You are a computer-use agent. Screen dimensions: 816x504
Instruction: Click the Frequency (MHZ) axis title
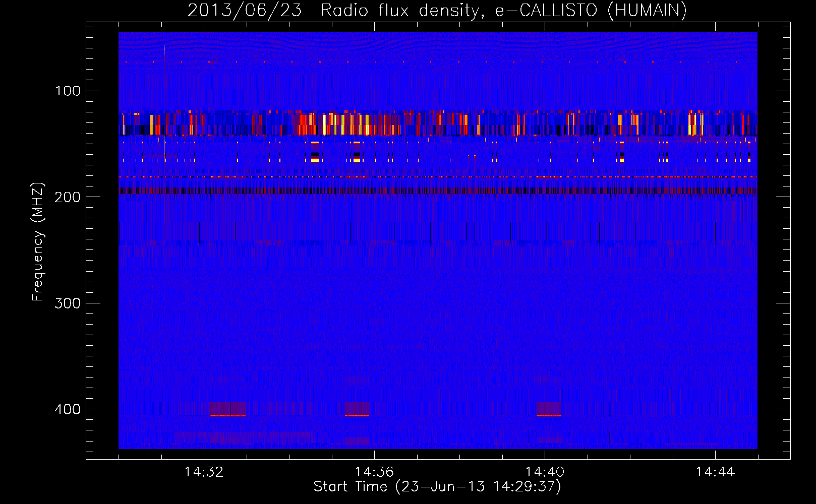tap(38, 241)
